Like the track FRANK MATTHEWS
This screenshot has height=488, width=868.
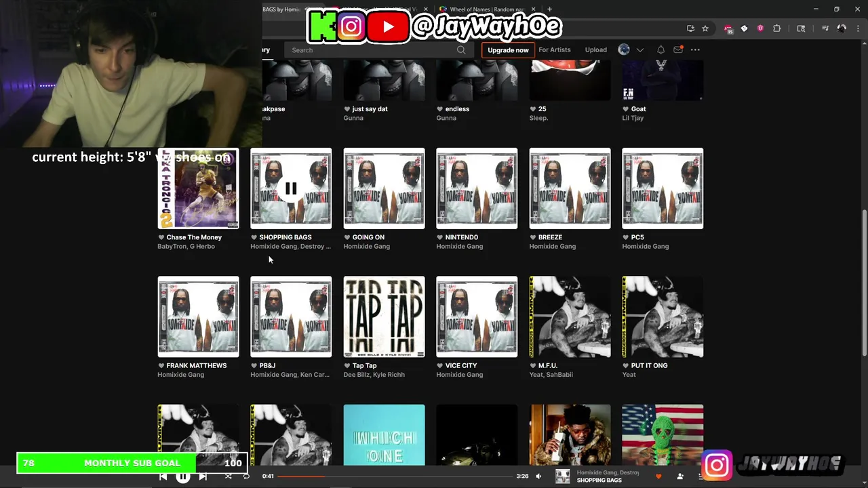(x=161, y=365)
